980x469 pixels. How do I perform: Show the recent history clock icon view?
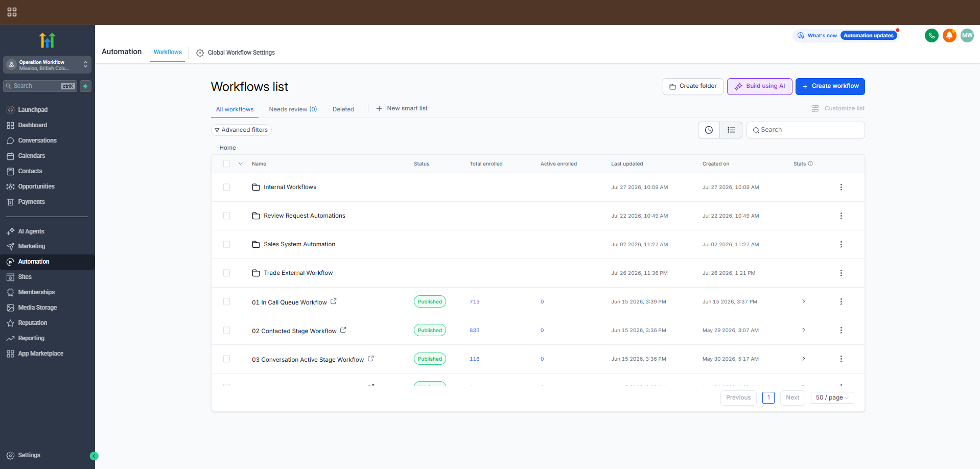[x=709, y=130]
